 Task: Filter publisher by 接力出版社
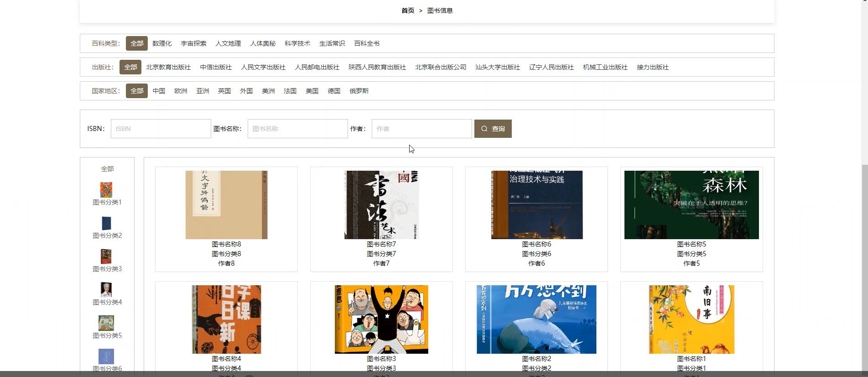click(653, 67)
